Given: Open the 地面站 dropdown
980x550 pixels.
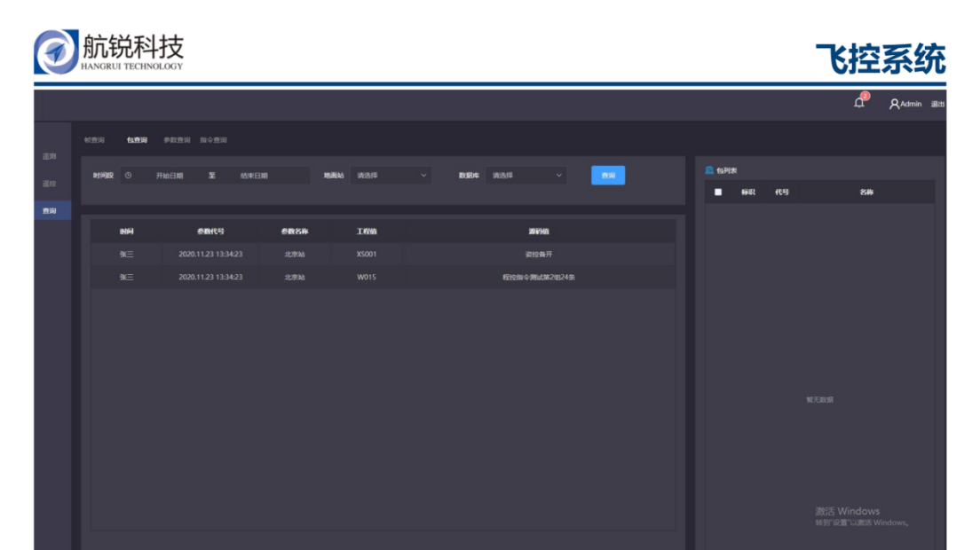Looking at the screenshot, I should [x=391, y=176].
